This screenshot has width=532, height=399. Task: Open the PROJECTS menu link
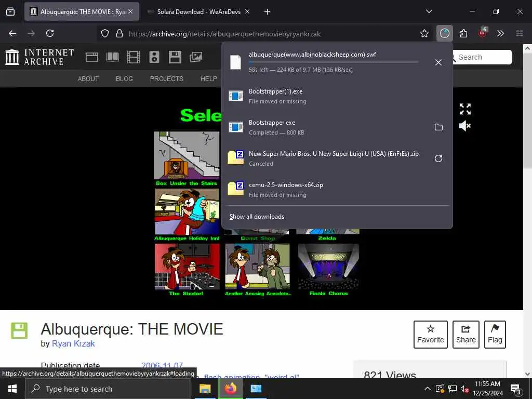pos(167,79)
